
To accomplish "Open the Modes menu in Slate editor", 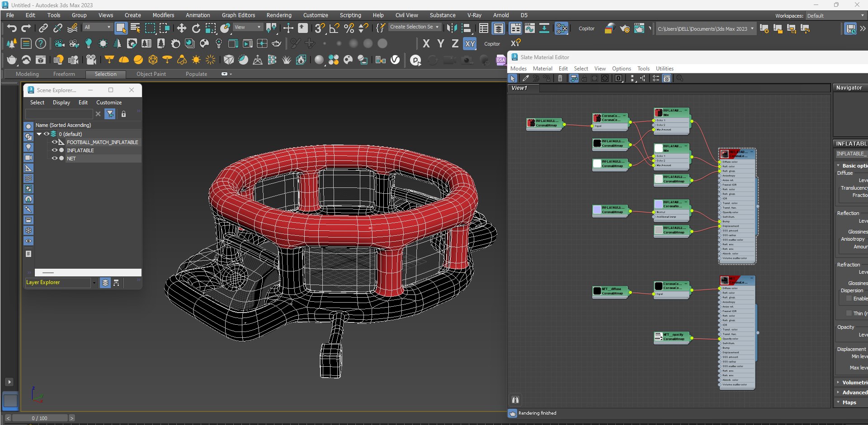I will (519, 69).
